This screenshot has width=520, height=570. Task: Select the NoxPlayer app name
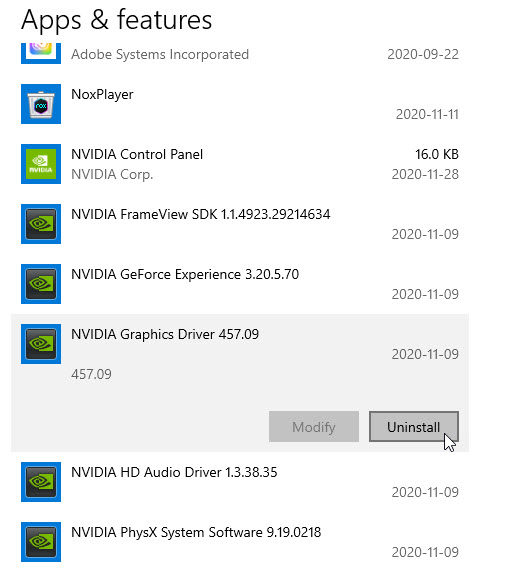[x=102, y=95]
